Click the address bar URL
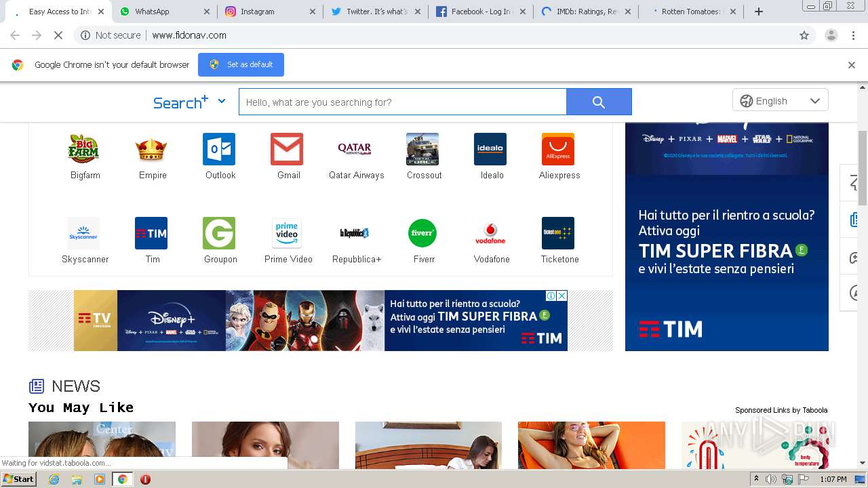Screen dimensions: 868x488 tap(189, 35)
